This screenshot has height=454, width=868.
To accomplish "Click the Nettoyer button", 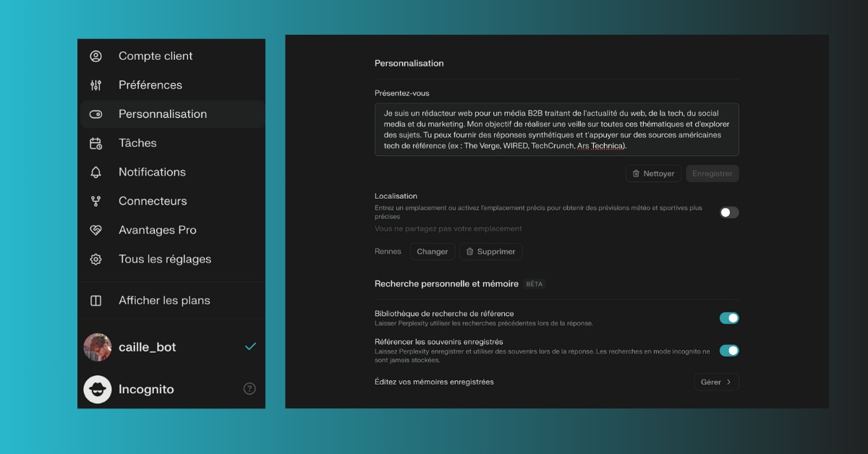I will point(653,174).
